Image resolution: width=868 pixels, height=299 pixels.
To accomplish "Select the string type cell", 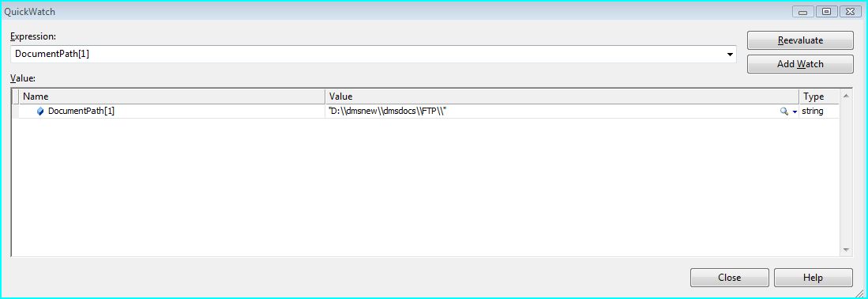I will pos(819,111).
